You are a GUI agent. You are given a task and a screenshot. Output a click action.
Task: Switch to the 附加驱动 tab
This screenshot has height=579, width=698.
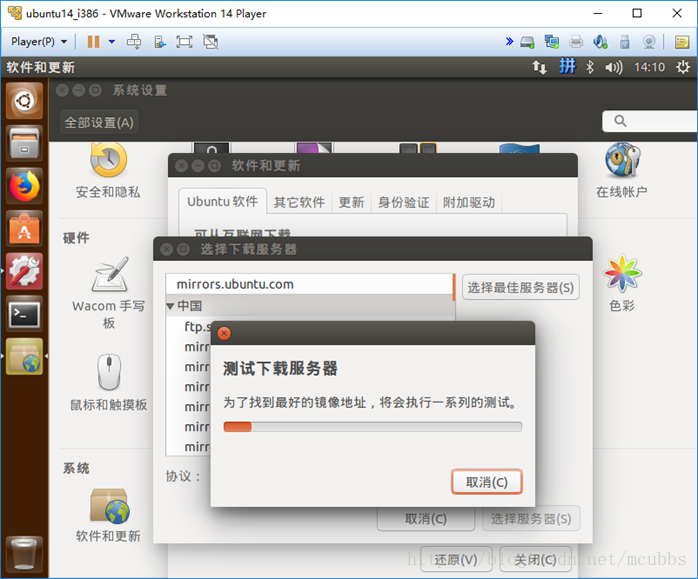pyautogui.click(x=469, y=202)
